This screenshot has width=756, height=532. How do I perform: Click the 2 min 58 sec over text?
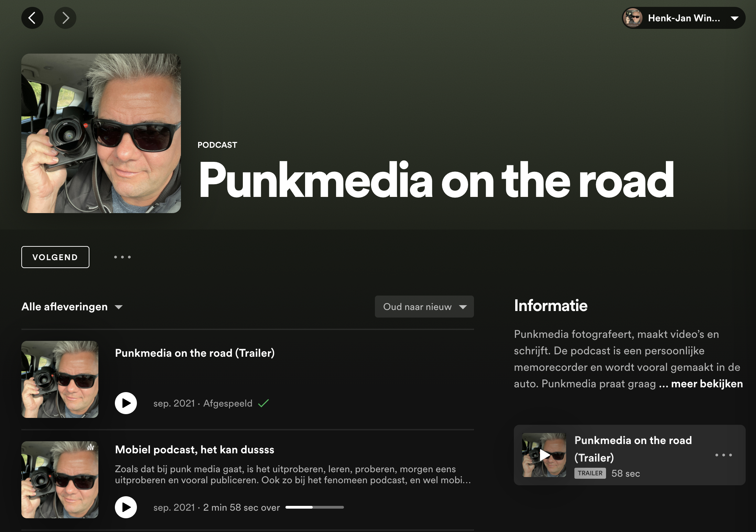tap(241, 507)
